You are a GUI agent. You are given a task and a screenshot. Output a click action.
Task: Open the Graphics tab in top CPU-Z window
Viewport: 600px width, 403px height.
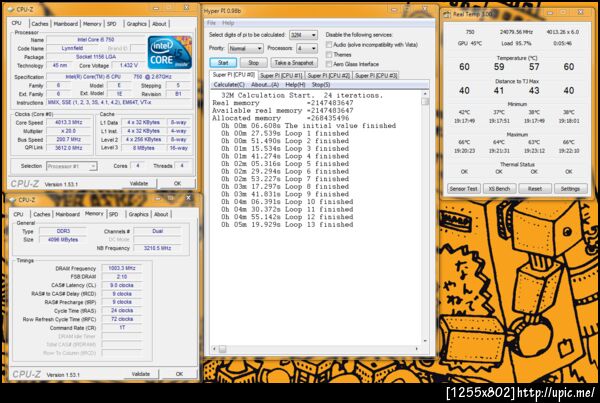(x=137, y=24)
